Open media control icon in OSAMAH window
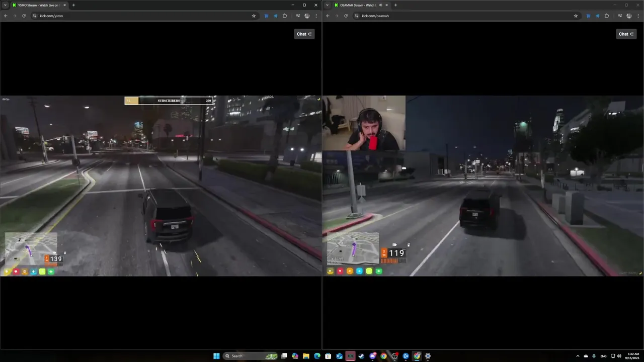Screen dimensions: 644x362 (x=620, y=16)
